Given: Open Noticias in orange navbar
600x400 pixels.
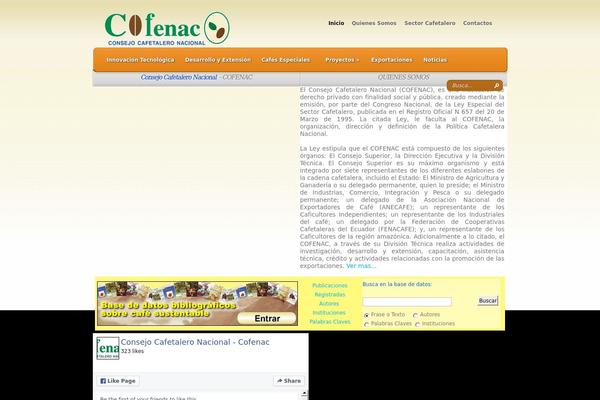Looking at the screenshot, I should (435, 60).
